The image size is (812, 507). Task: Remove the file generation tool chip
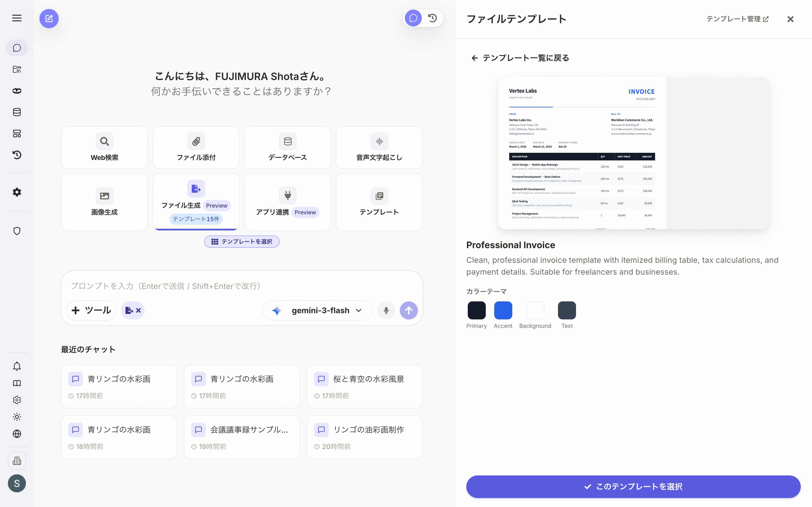click(138, 310)
